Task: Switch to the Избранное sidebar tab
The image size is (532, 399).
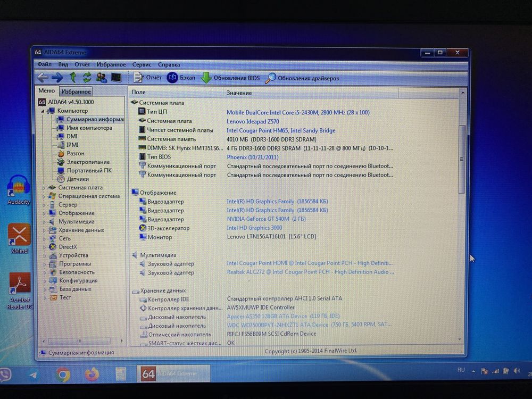Action: point(76,92)
